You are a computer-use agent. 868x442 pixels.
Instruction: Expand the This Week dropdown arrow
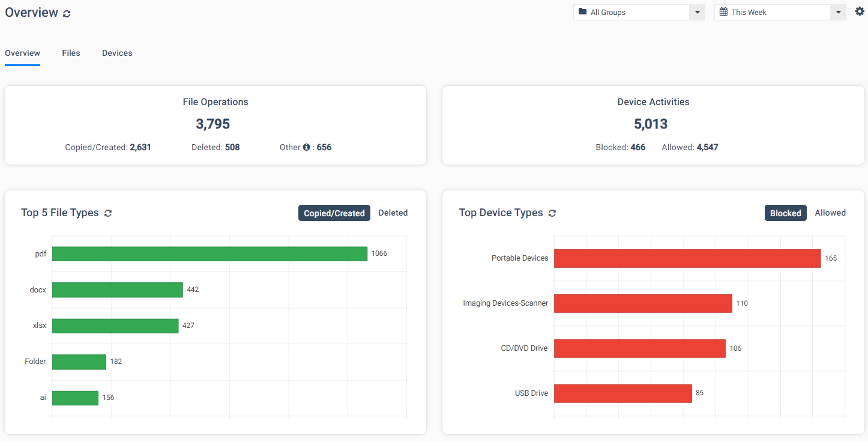[x=839, y=13]
